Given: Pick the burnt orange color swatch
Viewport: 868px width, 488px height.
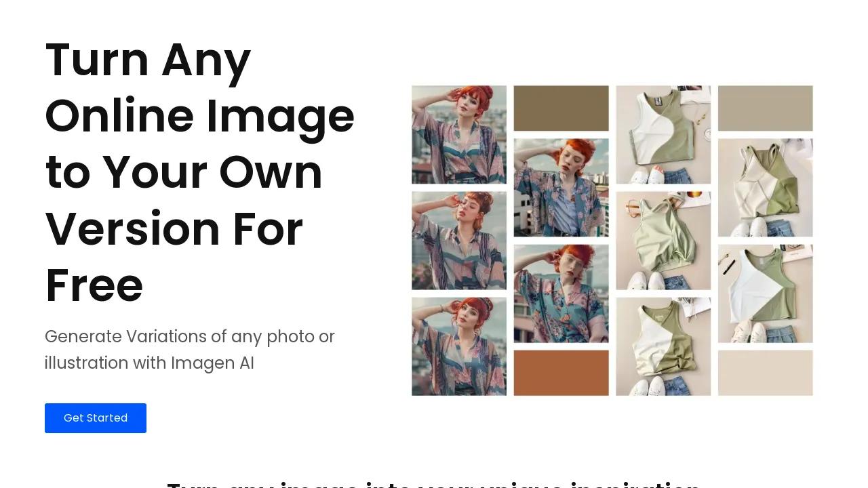Looking at the screenshot, I should click(561, 373).
